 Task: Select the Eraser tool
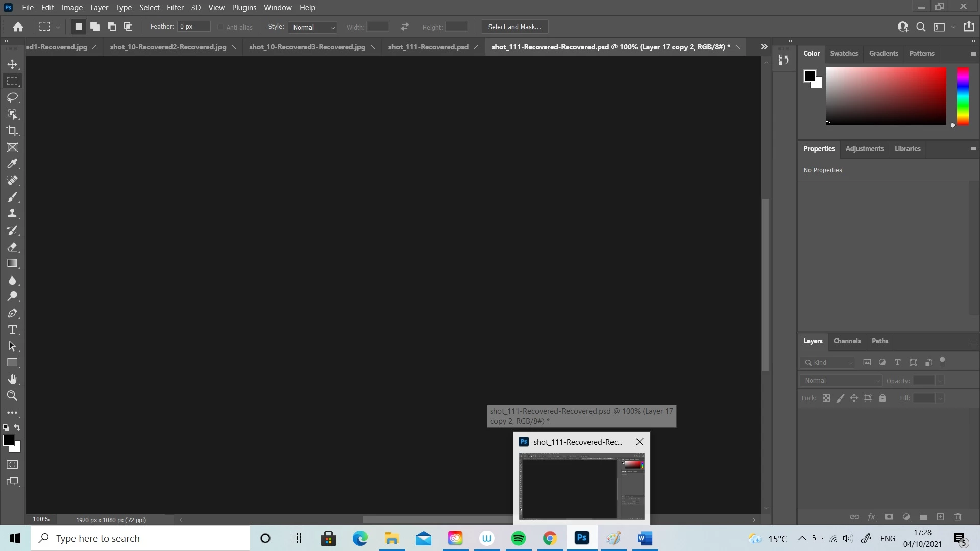pos(12,247)
